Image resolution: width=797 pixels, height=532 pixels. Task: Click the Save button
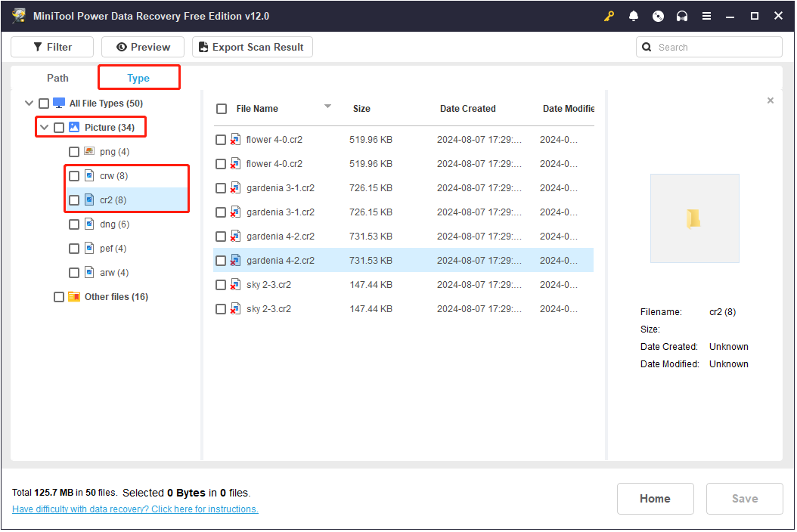pos(745,499)
